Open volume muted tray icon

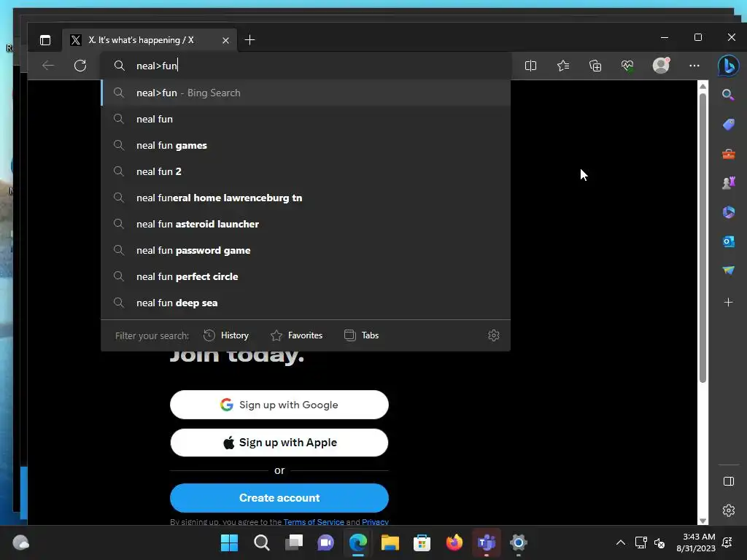659,542
